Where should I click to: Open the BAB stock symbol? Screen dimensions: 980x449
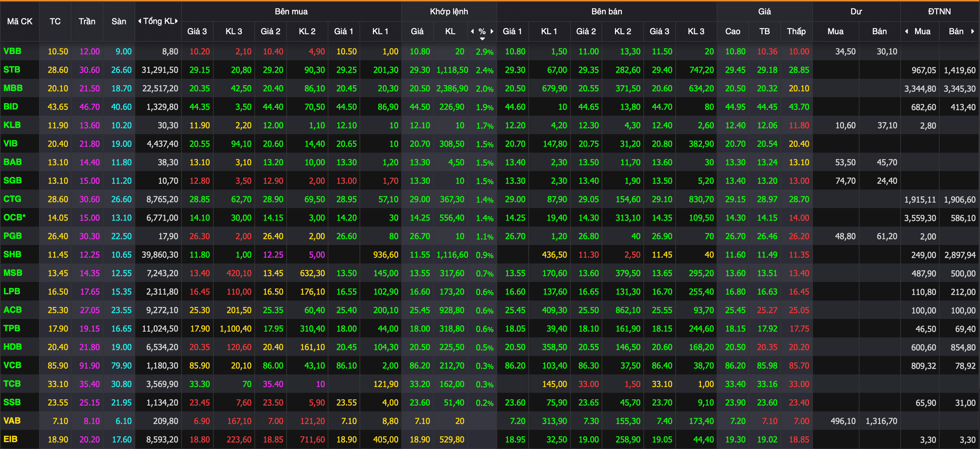pyautogui.click(x=13, y=162)
